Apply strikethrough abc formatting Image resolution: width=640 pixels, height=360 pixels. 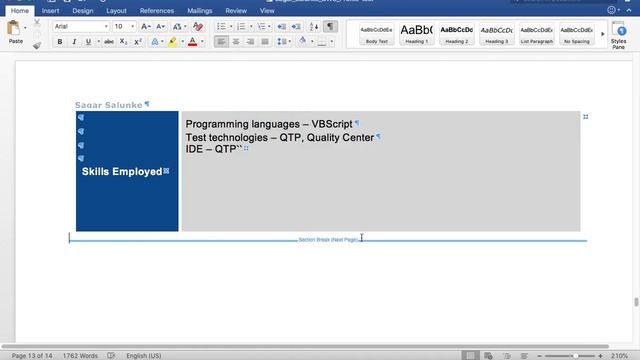pos(109,42)
